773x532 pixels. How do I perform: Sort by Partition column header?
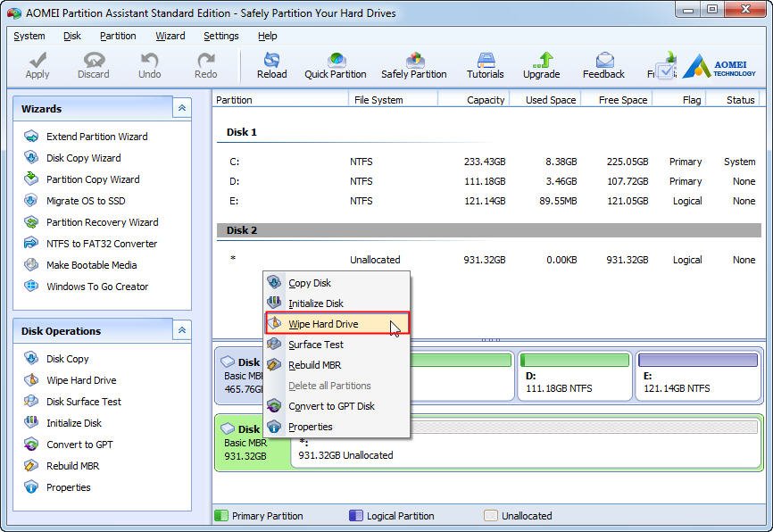(x=280, y=100)
